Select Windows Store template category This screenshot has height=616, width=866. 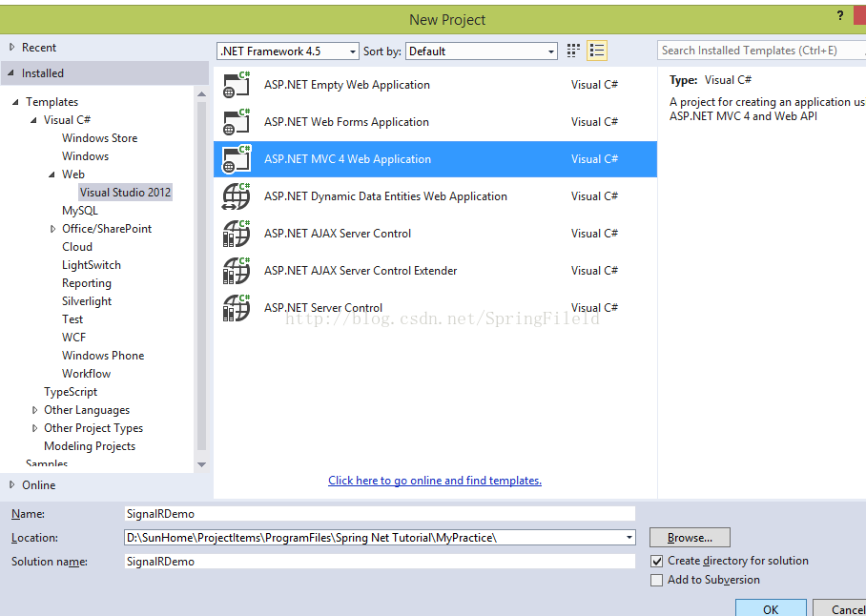point(99,138)
